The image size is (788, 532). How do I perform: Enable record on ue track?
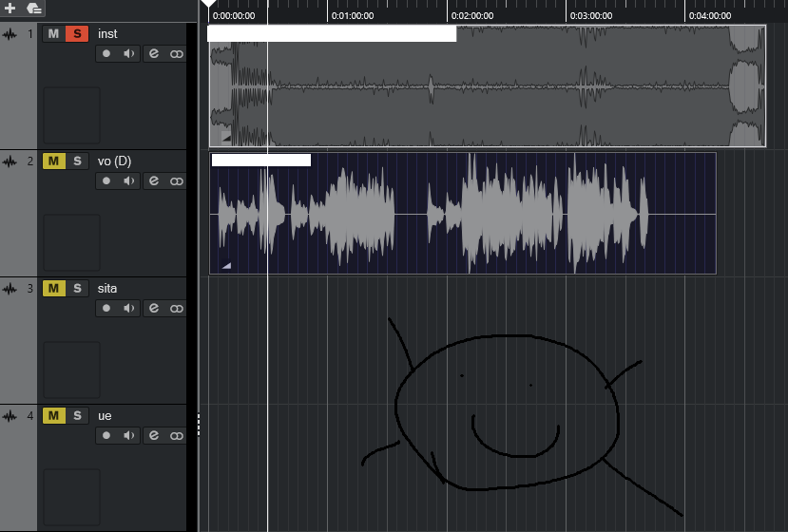106,435
